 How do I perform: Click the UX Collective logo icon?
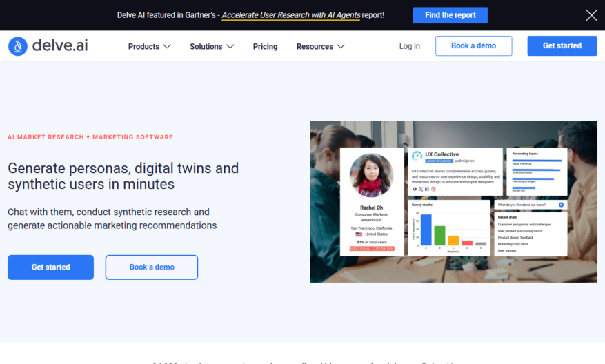[x=417, y=156]
